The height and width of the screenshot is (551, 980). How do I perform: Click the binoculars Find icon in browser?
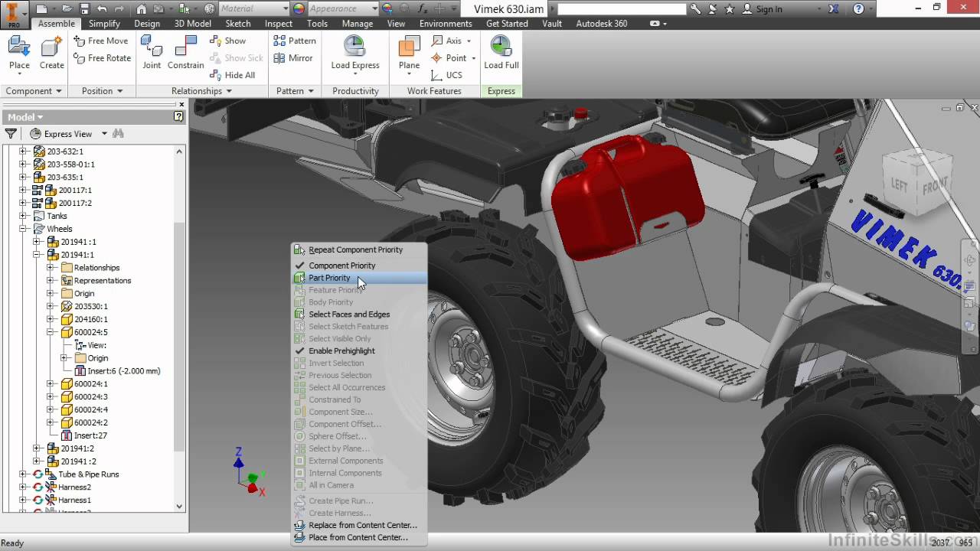pos(118,134)
